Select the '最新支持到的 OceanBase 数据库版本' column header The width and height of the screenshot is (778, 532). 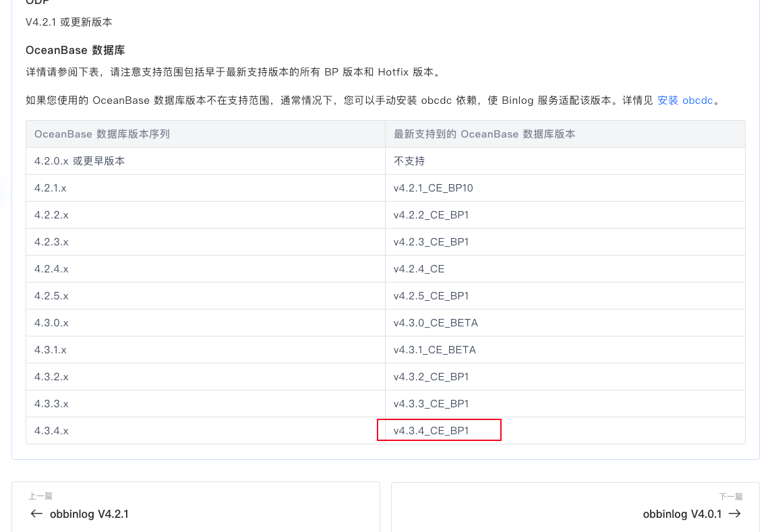coord(565,134)
